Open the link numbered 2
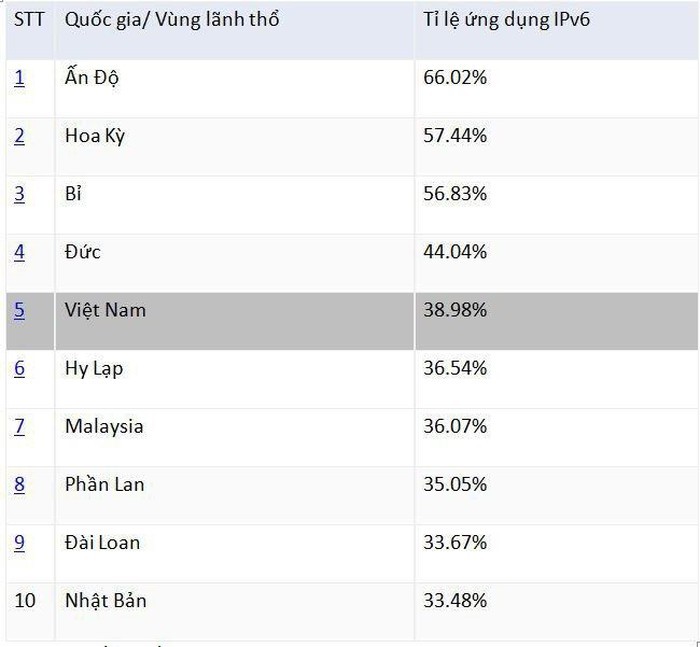The width and height of the screenshot is (700, 647). pyautogui.click(x=19, y=135)
